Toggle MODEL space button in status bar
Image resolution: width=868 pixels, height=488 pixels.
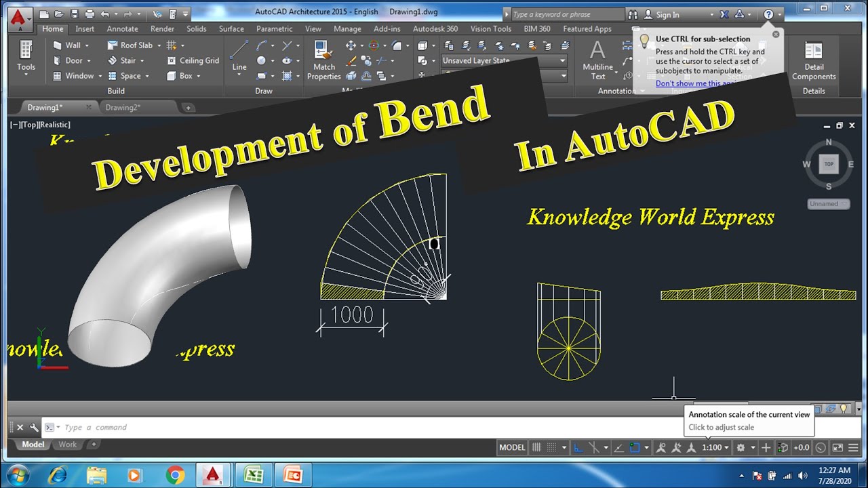[512, 447]
